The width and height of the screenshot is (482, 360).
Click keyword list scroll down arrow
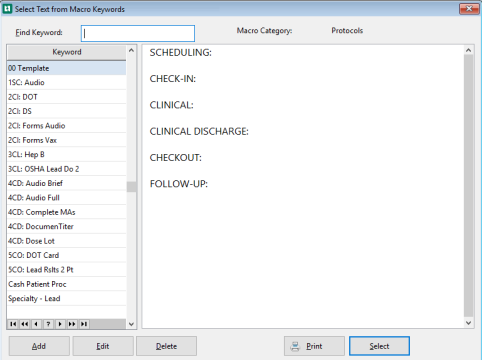pos(131,324)
